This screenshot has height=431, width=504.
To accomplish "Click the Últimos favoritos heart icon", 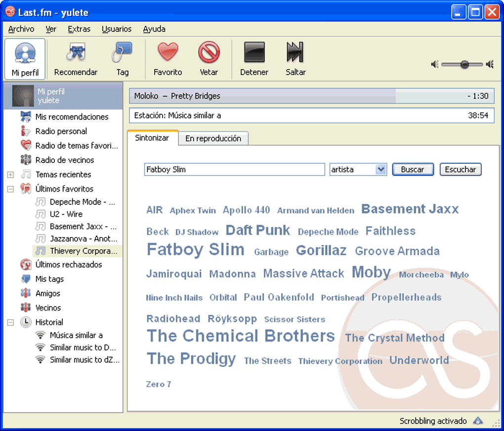I will [26, 189].
